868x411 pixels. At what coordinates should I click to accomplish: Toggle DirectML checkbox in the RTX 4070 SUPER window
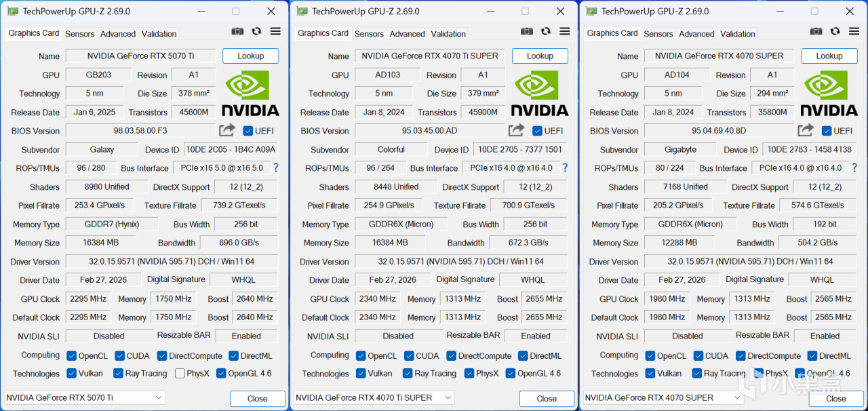click(812, 355)
